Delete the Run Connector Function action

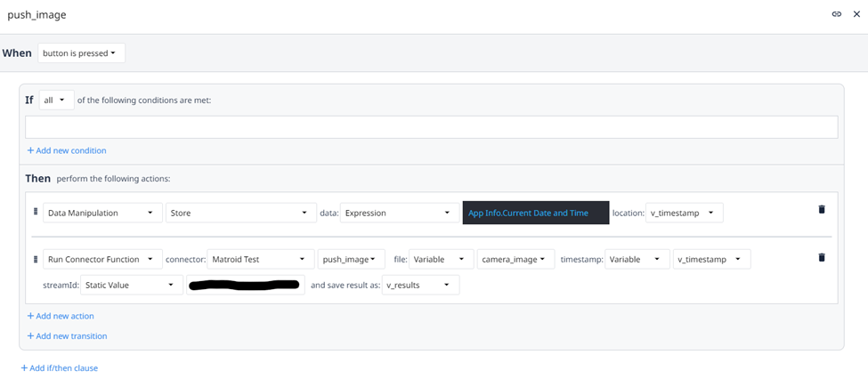point(821,257)
